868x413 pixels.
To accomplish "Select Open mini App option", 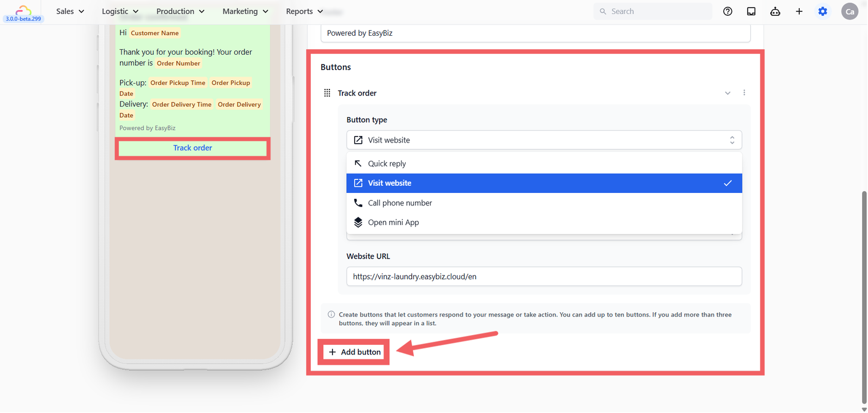I will (x=544, y=222).
